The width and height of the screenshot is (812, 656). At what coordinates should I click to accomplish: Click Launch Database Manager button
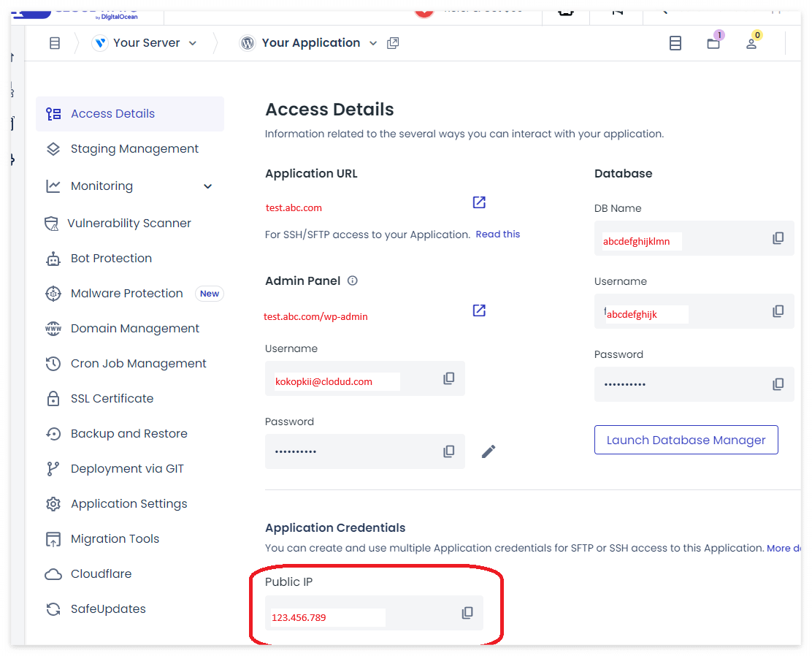(686, 440)
